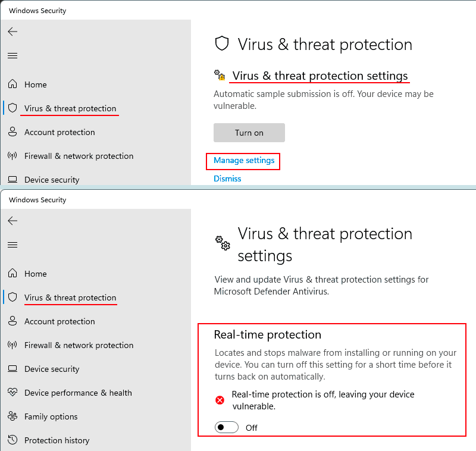The height and width of the screenshot is (451, 476).
Task: Expand the lower window's hamburger navigation menu
Action: (12, 245)
